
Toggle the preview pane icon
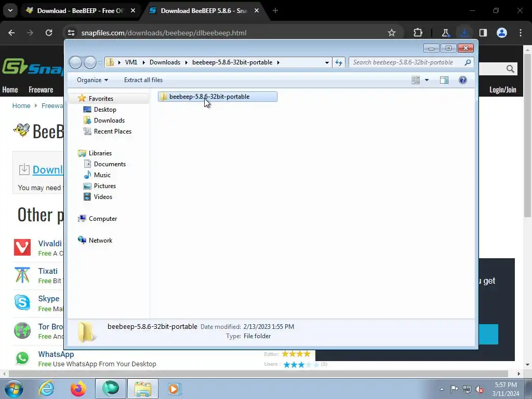[444, 80]
